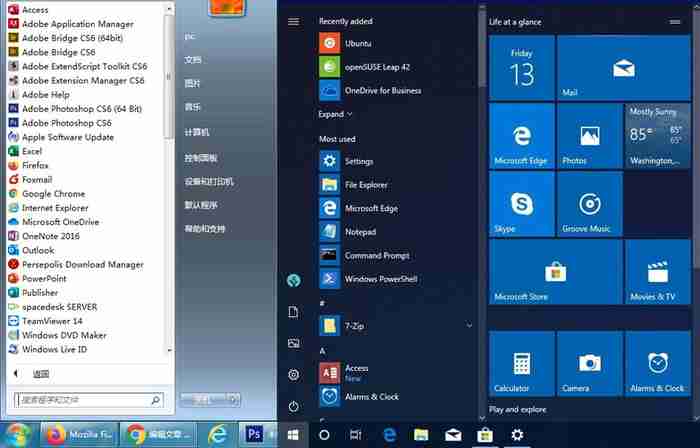Click the Documents icon in Start rail
This screenshot has width=700, height=448.
pos(293,312)
